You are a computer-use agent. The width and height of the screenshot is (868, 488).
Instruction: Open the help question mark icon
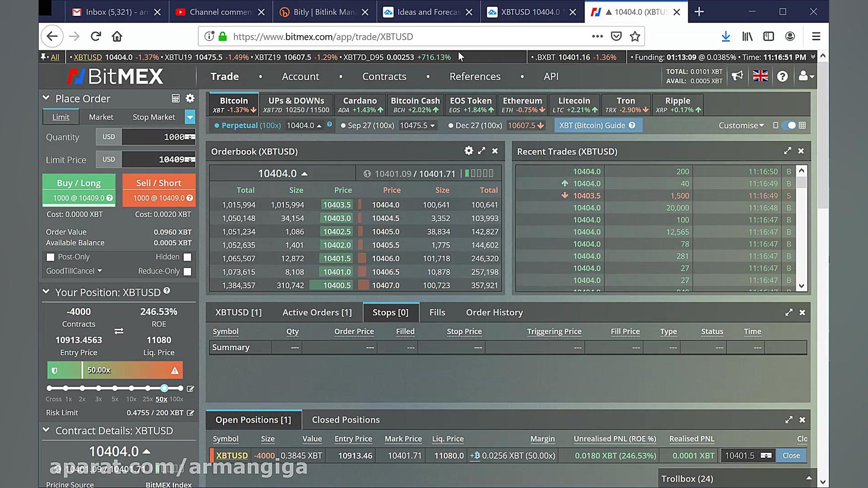(x=782, y=76)
